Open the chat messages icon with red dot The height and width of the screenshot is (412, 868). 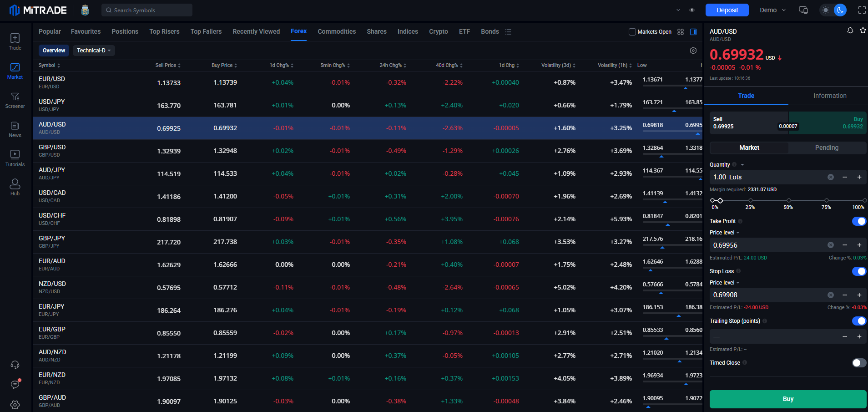(15, 385)
